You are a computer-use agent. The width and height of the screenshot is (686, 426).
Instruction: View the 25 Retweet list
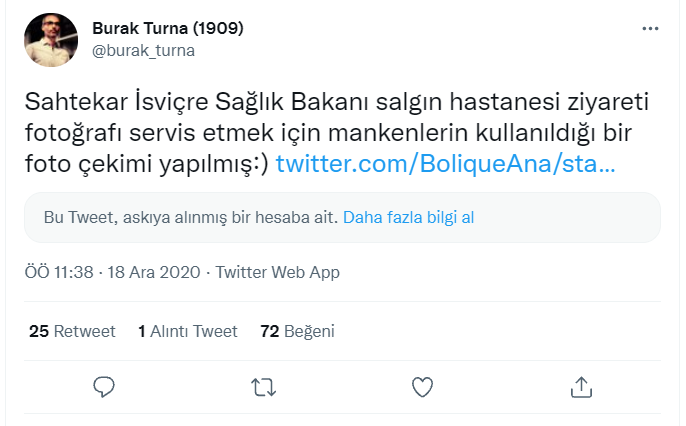[x=72, y=331]
